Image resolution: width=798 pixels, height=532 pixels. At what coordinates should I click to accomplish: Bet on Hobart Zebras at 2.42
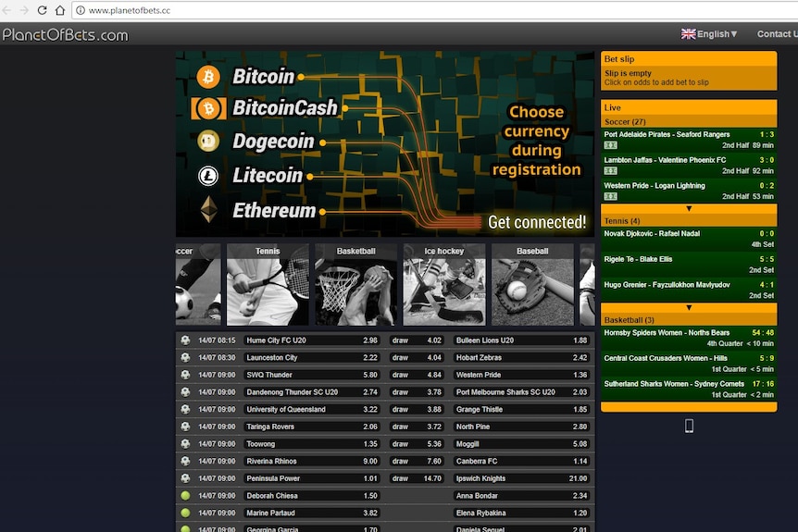coord(521,357)
